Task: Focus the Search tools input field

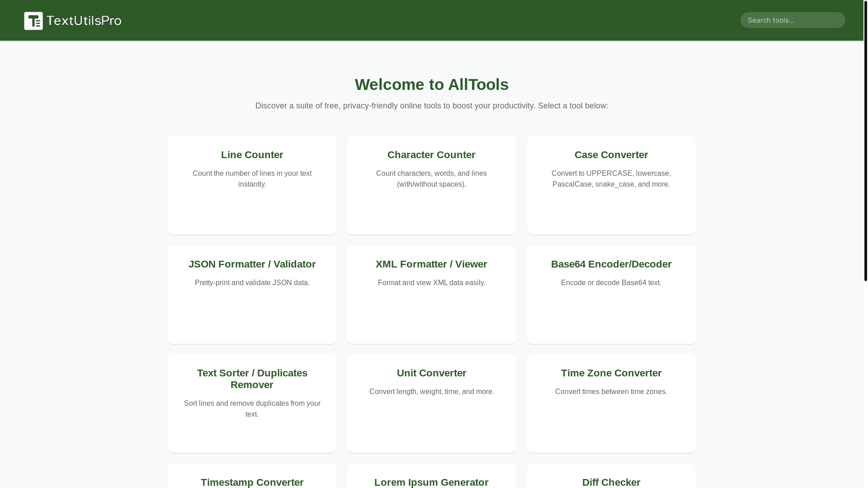Action: click(x=793, y=20)
